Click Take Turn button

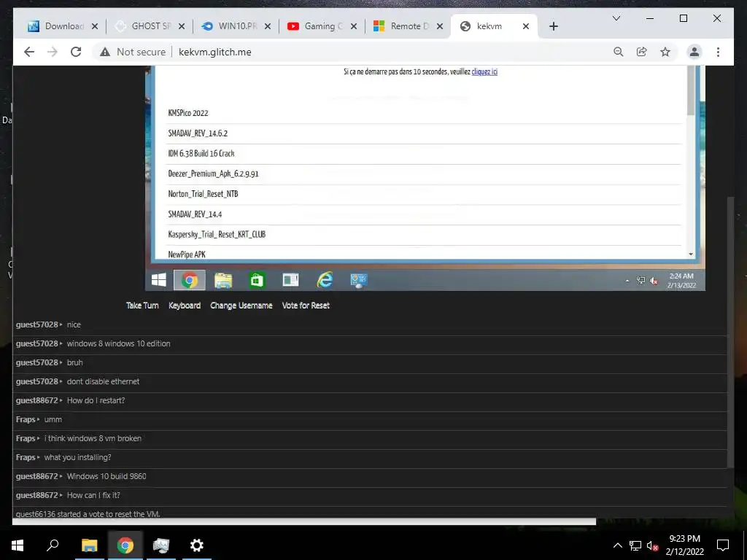[x=142, y=306]
